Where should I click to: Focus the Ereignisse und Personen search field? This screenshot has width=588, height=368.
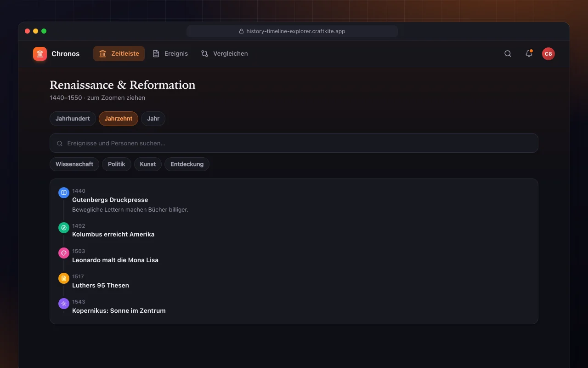point(294,143)
